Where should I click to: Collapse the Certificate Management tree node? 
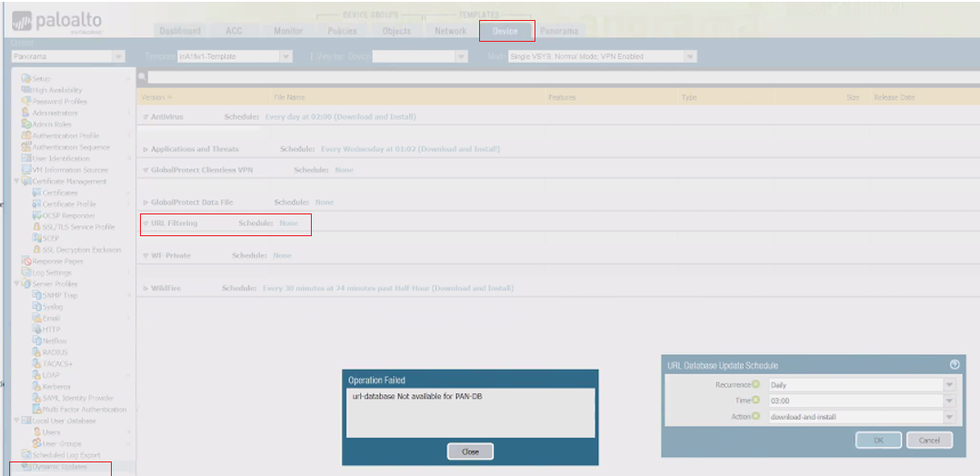click(x=17, y=181)
